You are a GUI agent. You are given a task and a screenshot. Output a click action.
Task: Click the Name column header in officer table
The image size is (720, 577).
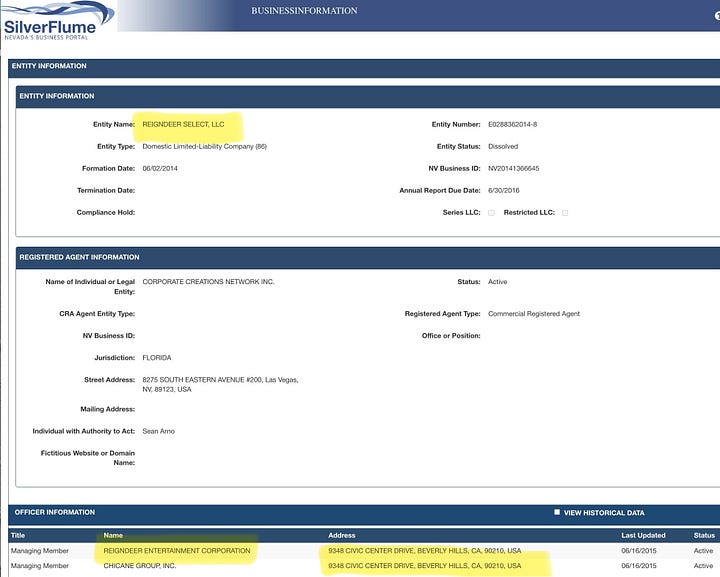tap(113, 535)
